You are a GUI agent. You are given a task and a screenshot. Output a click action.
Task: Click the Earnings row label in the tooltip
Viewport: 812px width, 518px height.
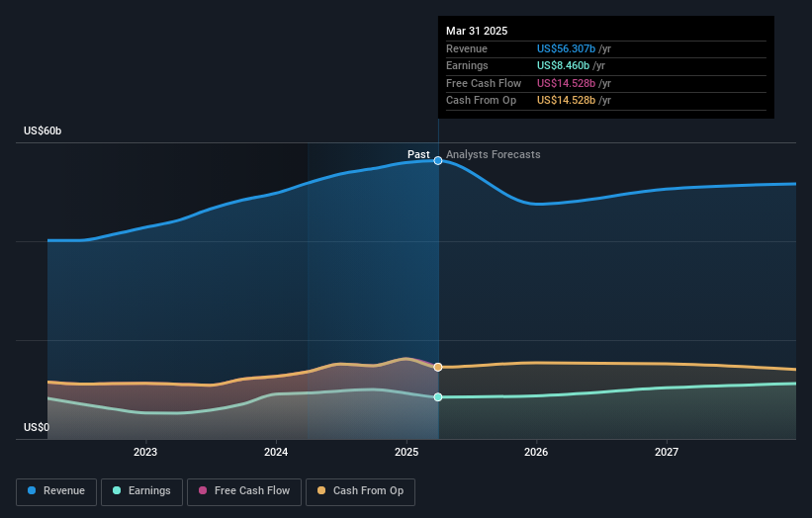[x=467, y=65]
